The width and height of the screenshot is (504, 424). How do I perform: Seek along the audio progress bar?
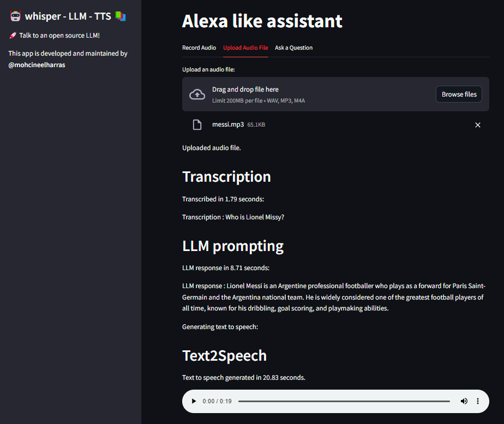click(344, 401)
